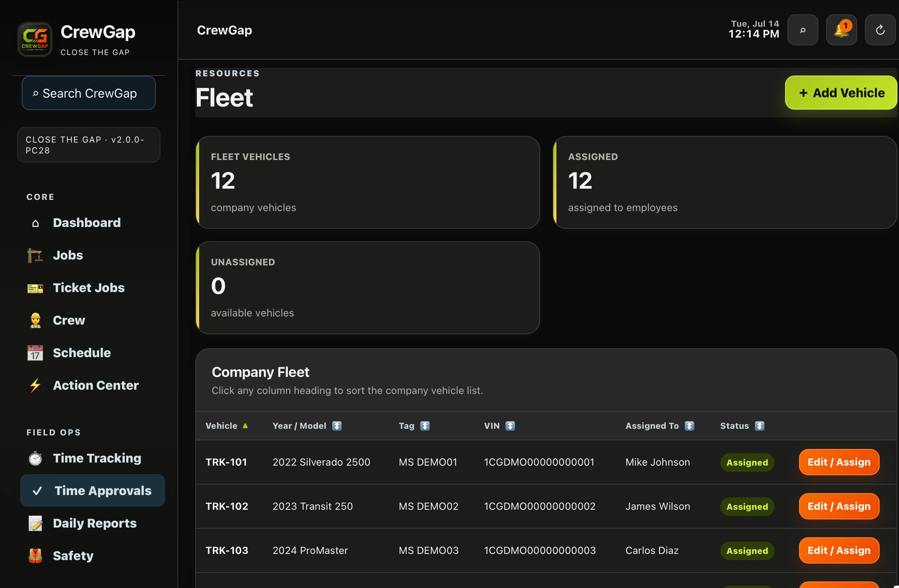Click Carlos Diaz in Assigned To column
This screenshot has width=899, height=588.
[652, 551]
